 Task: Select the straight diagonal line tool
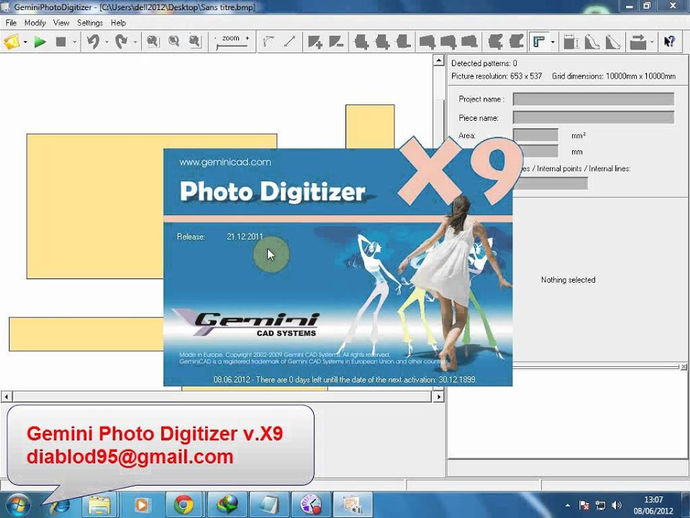(289, 42)
